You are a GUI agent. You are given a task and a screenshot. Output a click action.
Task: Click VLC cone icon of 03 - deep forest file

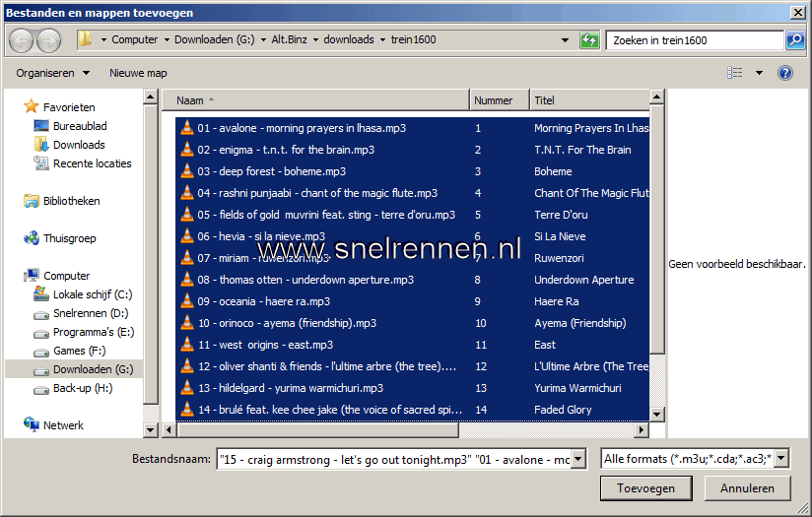[186, 171]
